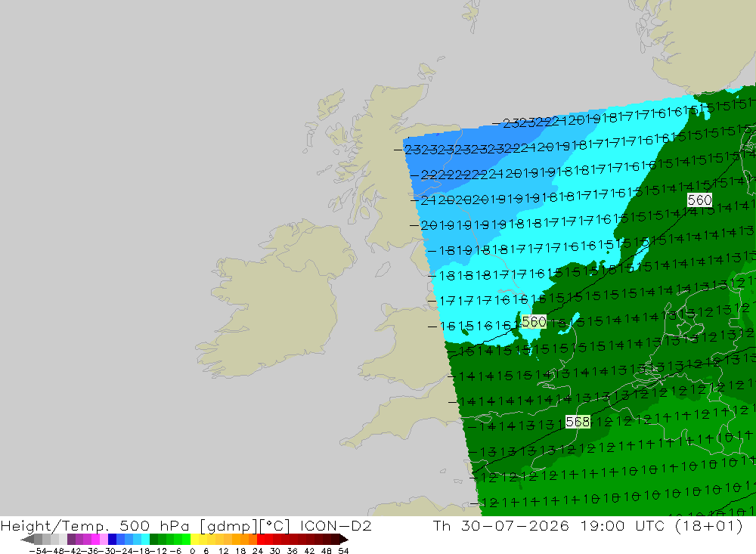Click the bright yellow swatch above '0'

(195, 540)
